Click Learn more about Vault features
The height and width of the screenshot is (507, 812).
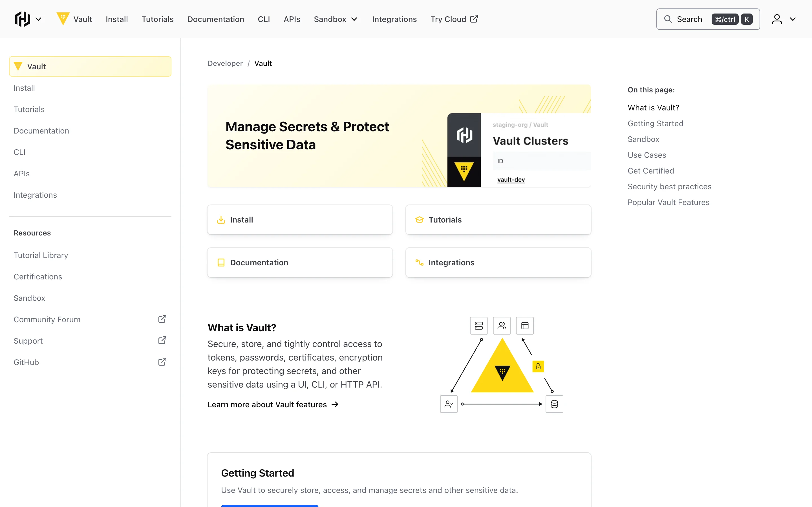tap(267, 404)
